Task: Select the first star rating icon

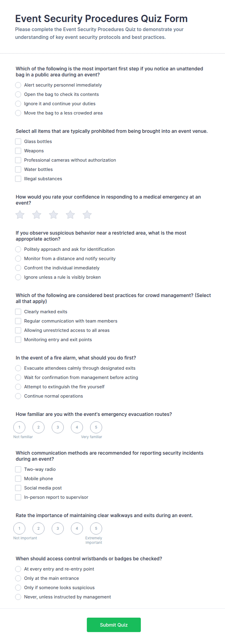Action: (x=20, y=215)
